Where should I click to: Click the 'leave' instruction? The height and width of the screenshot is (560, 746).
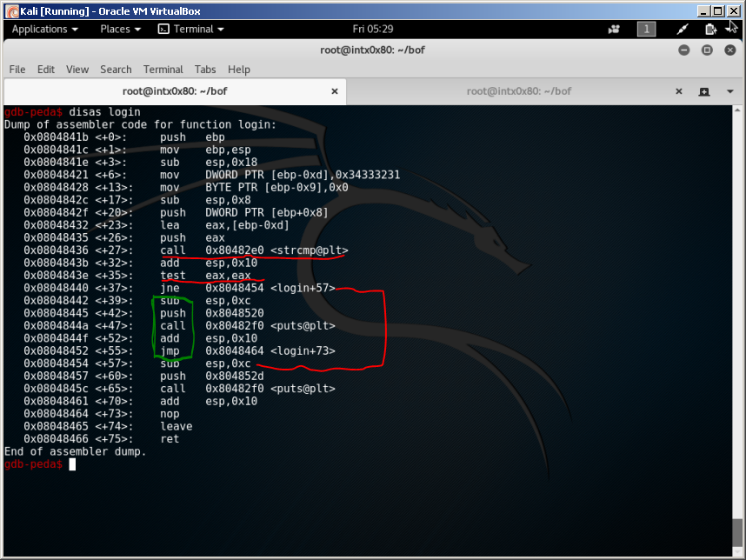177,426
